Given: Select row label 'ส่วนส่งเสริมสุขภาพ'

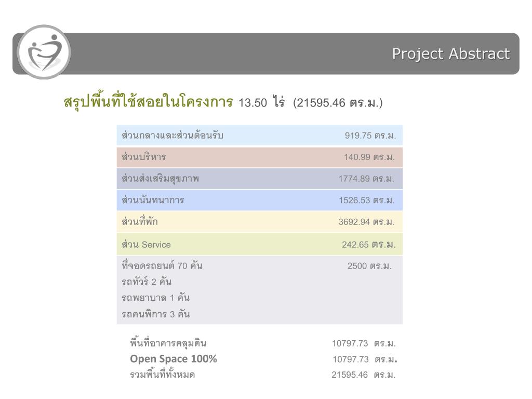Looking at the screenshot, I should pyautogui.click(x=160, y=179).
